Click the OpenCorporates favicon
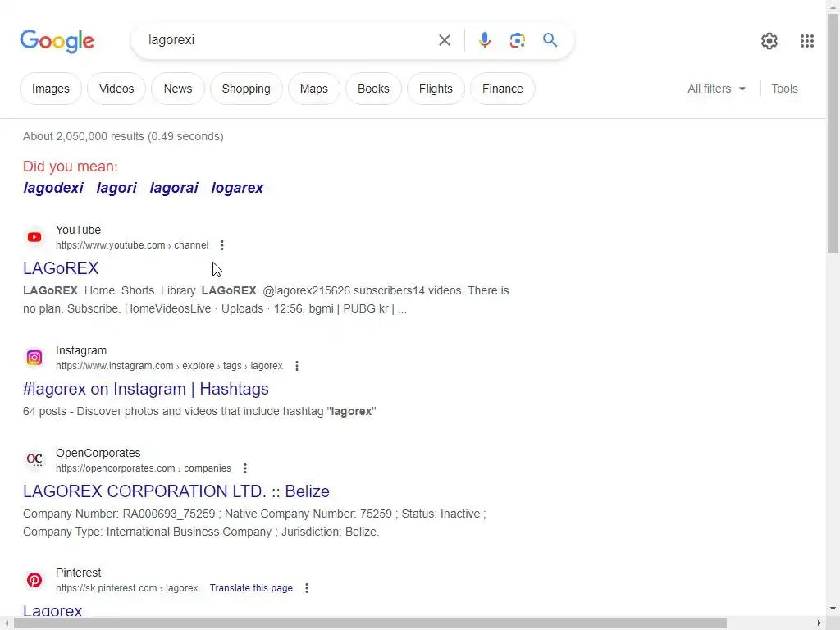Image resolution: width=840 pixels, height=630 pixels. pos(34,459)
